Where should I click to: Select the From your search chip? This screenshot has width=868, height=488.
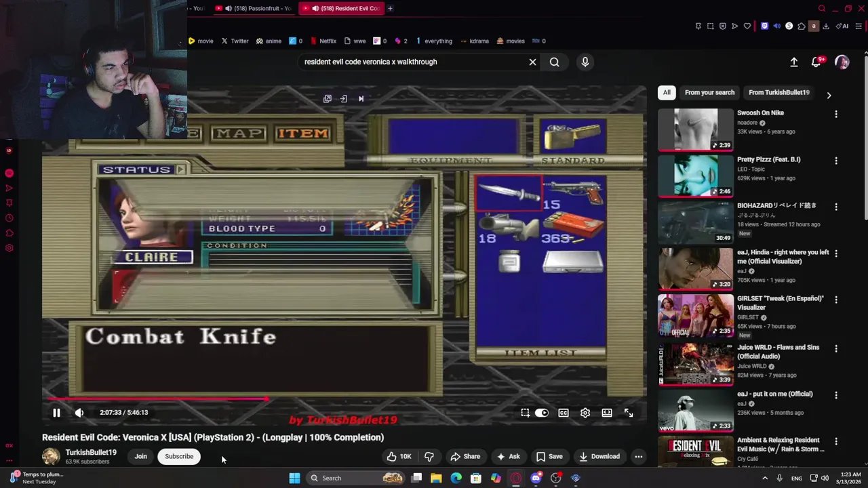(x=709, y=93)
